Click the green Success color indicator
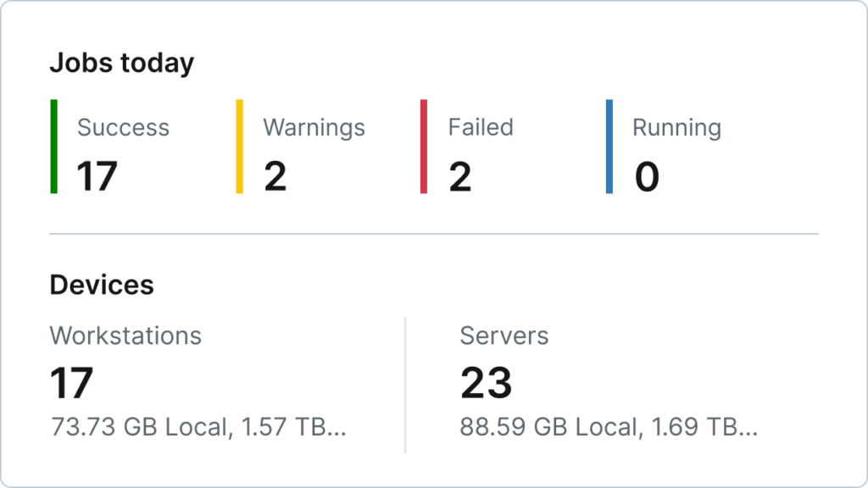 pyautogui.click(x=54, y=147)
